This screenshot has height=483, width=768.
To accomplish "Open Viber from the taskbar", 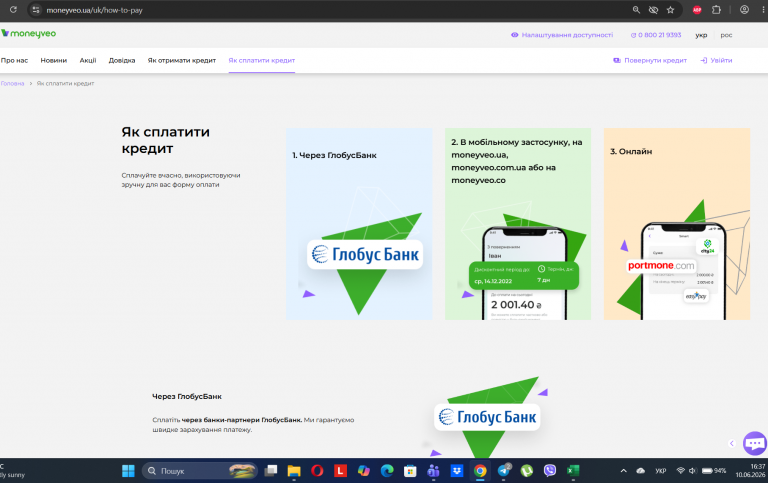I will click(550, 471).
